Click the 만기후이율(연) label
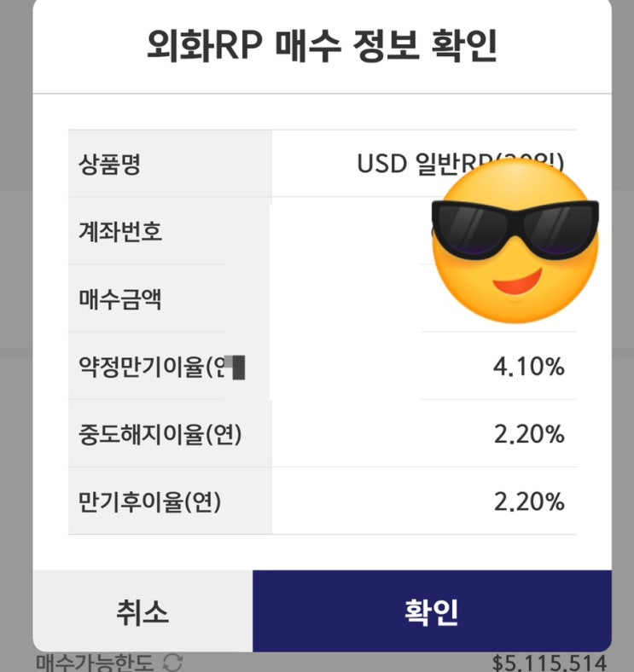Image resolution: width=634 pixels, height=672 pixels. 149,502
